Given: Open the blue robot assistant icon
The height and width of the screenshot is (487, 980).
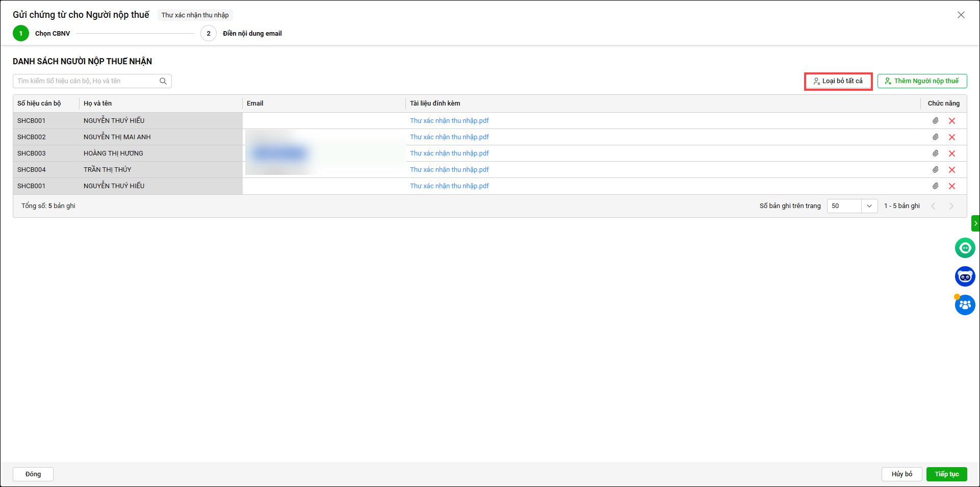Looking at the screenshot, I should [965, 277].
